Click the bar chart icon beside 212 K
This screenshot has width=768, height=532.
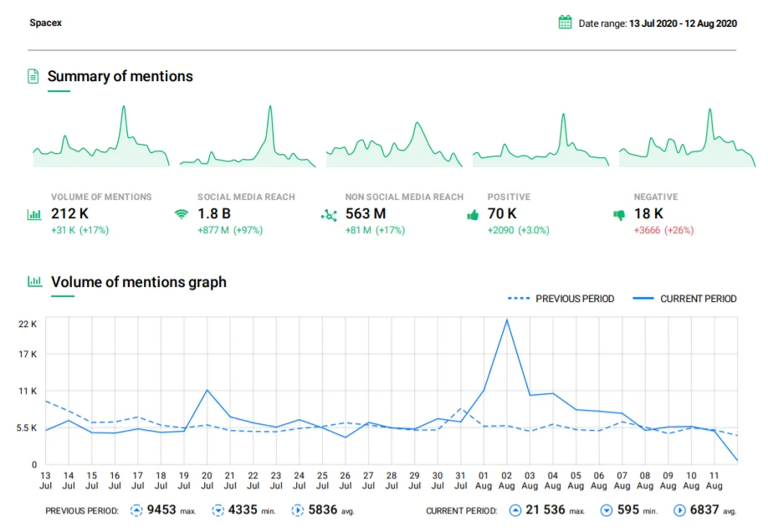click(34, 214)
